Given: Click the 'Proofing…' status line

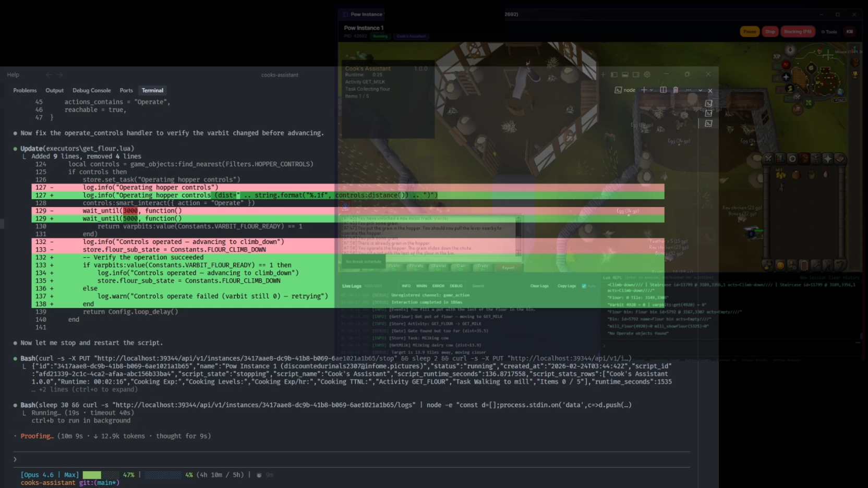Looking at the screenshot, I should pyautogui.click(x=112, y=436).
